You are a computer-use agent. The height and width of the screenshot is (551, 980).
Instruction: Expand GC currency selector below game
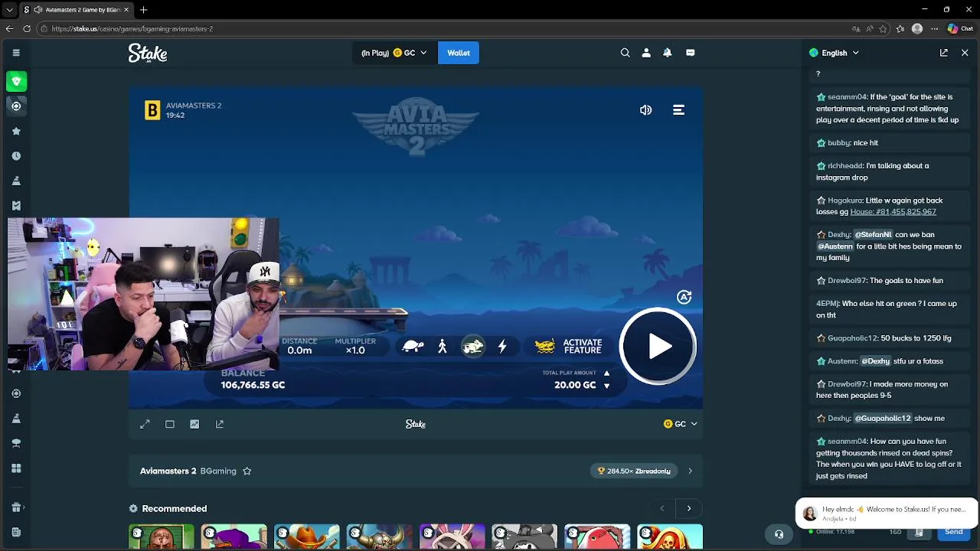tap(681, 424)
